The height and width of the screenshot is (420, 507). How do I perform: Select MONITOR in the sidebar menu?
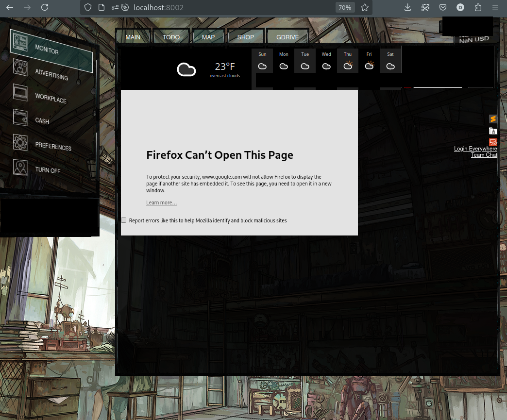pyautogui.click(x=47, y=50)
